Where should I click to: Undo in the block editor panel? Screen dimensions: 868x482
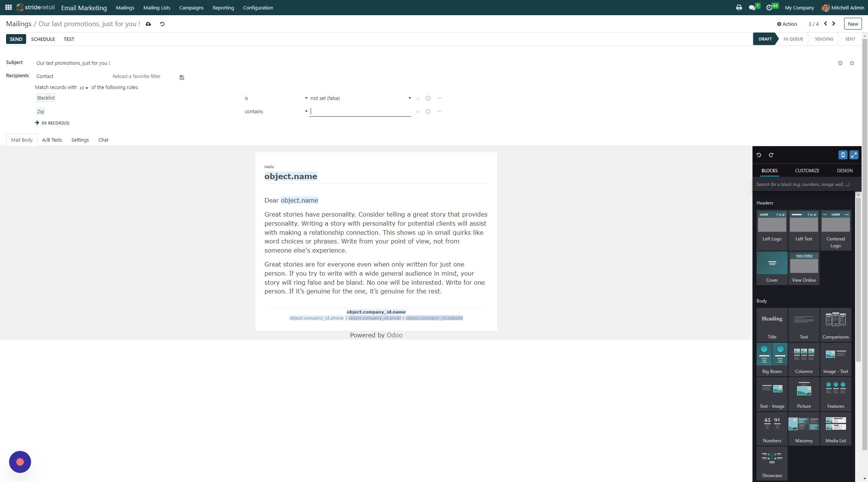pos(759,155)
